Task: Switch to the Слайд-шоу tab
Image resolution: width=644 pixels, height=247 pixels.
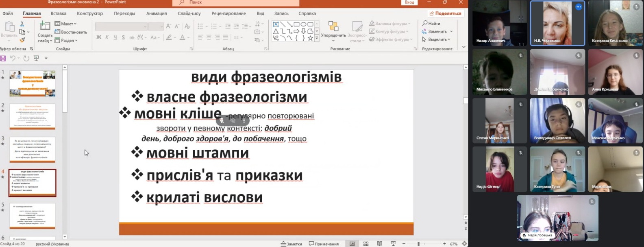Action: tap(189, 13)
